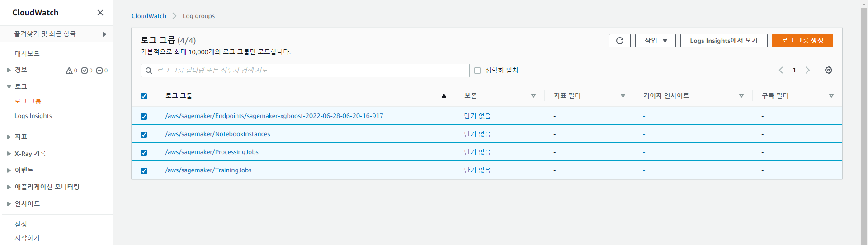Open Logs Insights in the sidebar
The width and height of the screenshot is (868, 245).
pyautogui.click(x=33, y=116)
